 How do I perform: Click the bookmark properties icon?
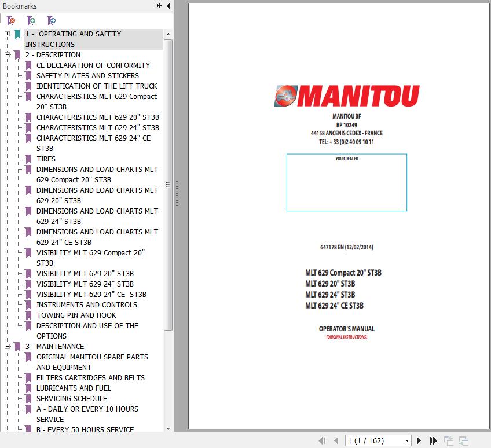(52, 21)
